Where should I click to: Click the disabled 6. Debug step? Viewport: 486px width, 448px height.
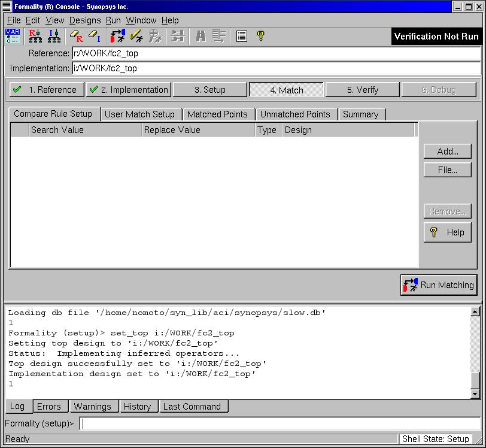439,90
